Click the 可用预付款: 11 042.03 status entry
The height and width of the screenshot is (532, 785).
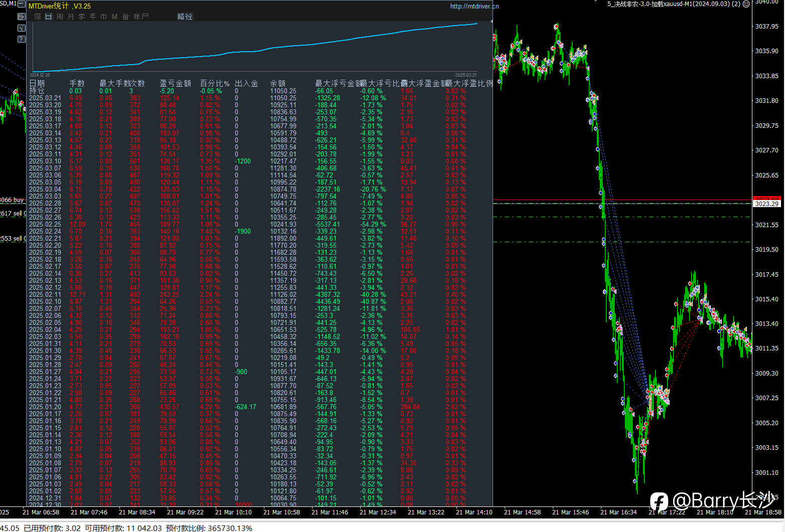coord(123,528)
